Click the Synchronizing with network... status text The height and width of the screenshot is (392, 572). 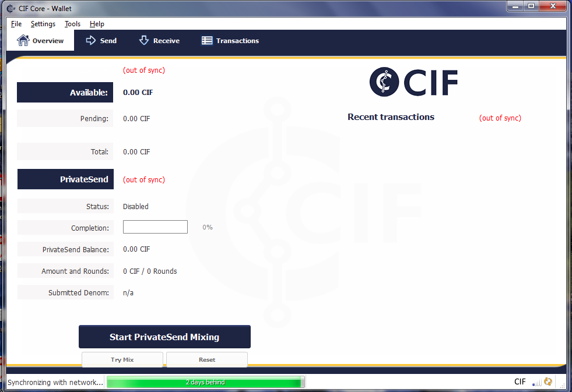55,382
